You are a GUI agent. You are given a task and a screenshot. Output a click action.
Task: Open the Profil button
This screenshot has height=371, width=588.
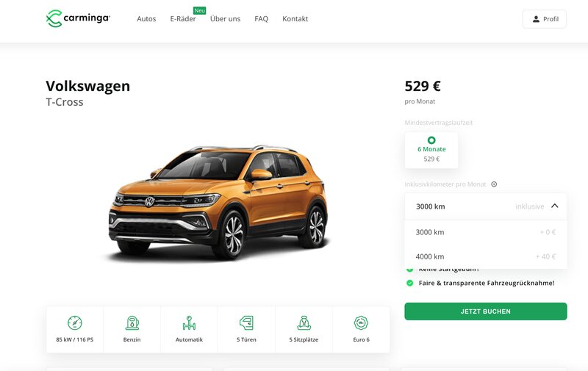[x=545, y=19]
